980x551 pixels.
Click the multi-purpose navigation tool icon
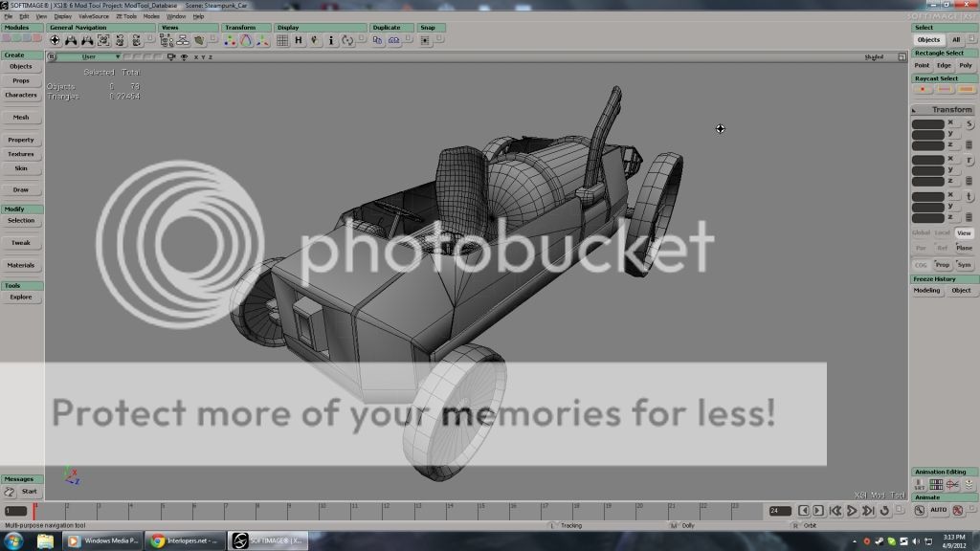[56, 40]
